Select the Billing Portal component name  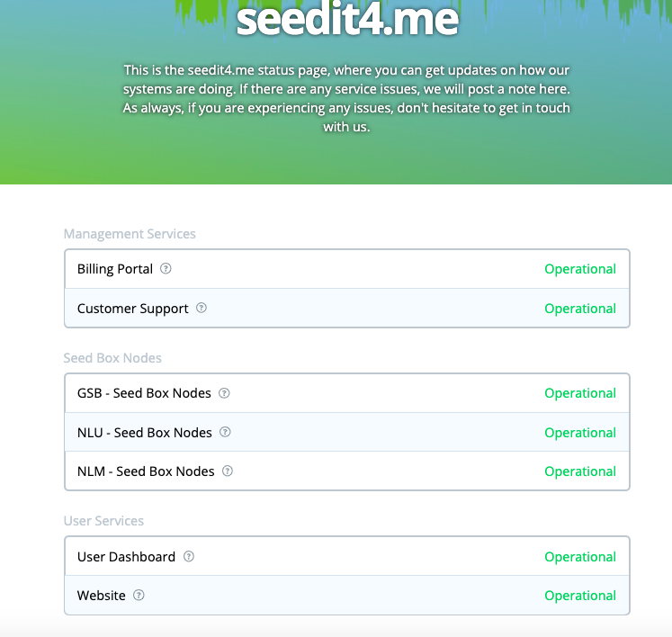pos(115,269)
